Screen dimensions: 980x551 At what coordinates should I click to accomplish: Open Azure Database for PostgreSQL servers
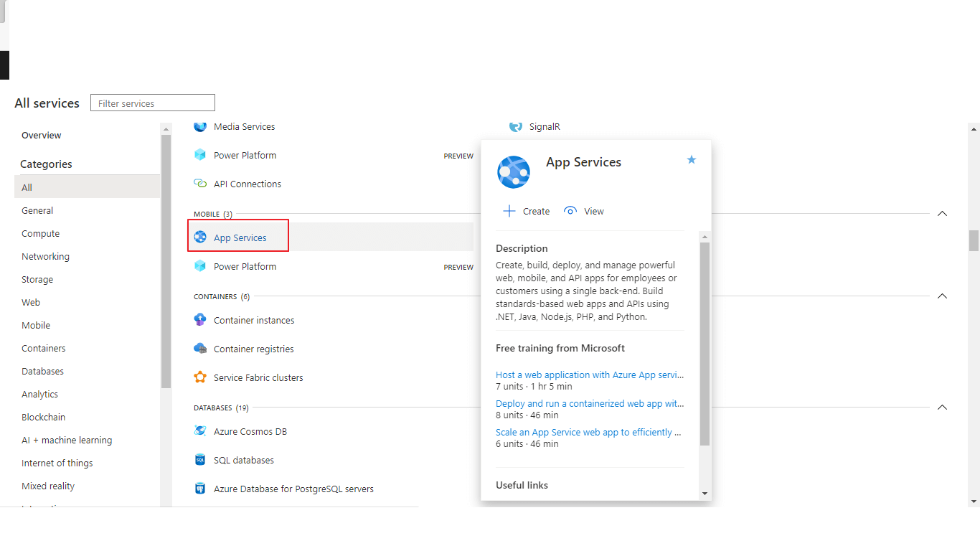(x=293, y=489)
